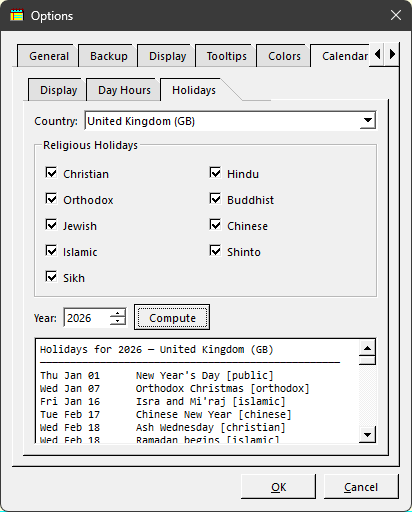Click the holidays list scrollbar thumb
Image resolution: width=412 pixels, height=512 pixels.
point(367,360)
